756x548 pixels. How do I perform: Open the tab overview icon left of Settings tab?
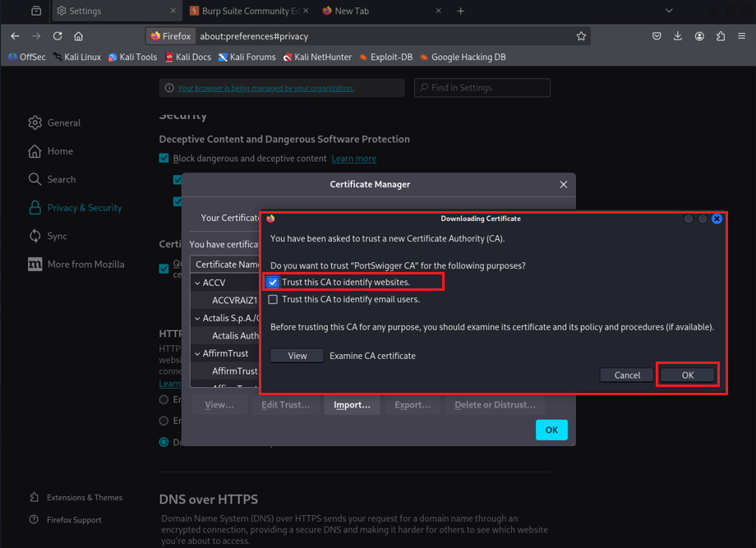[x=36, y=11]
